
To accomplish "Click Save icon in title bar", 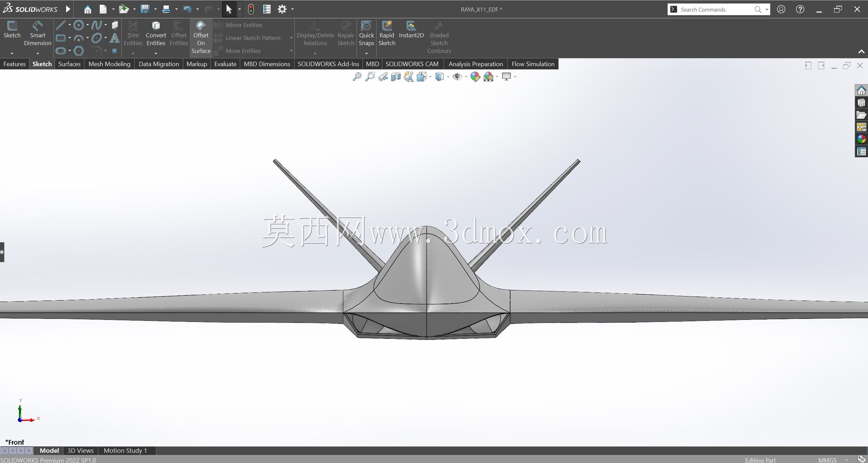I will [x=145, y=9].
